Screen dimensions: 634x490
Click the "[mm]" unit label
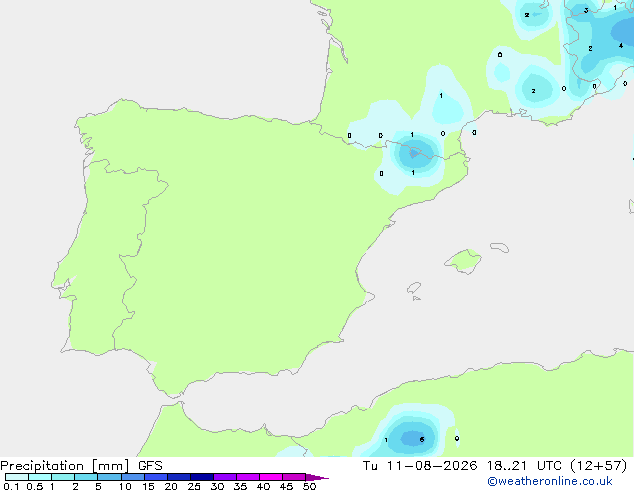[110, 466]
